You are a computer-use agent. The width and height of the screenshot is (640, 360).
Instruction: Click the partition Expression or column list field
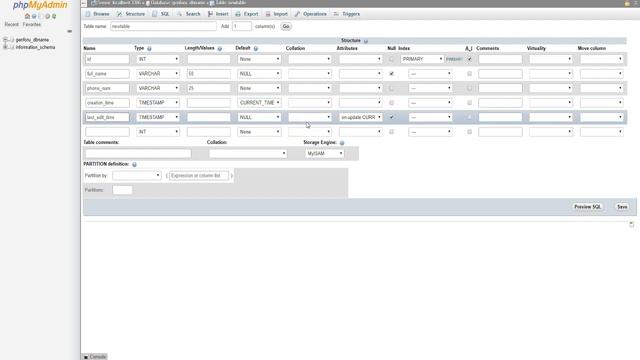pos(199,176)
